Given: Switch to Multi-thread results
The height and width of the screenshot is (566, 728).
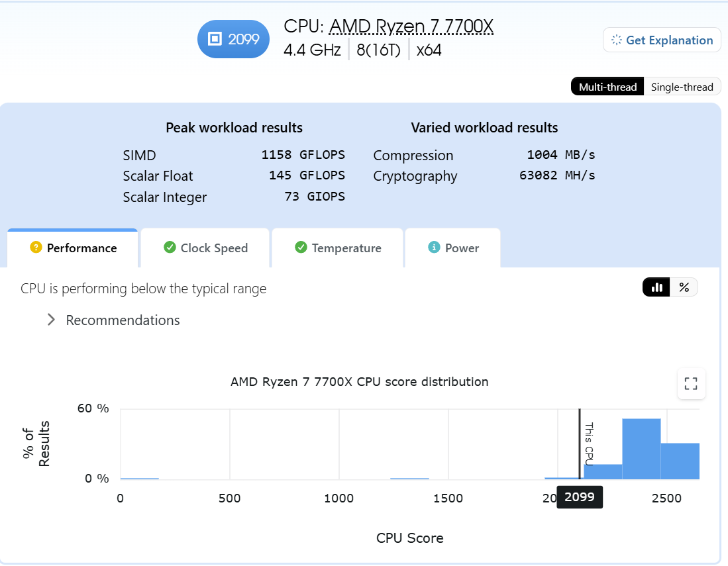Looking at the screenshot, I should pos(607,87).
